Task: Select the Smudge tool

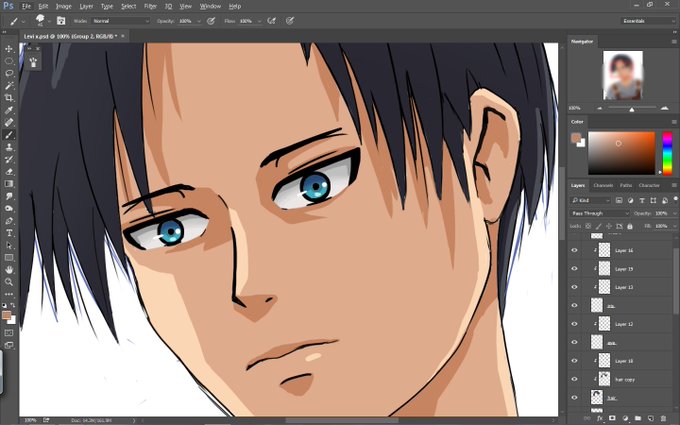Action: [x=9, y=196]
